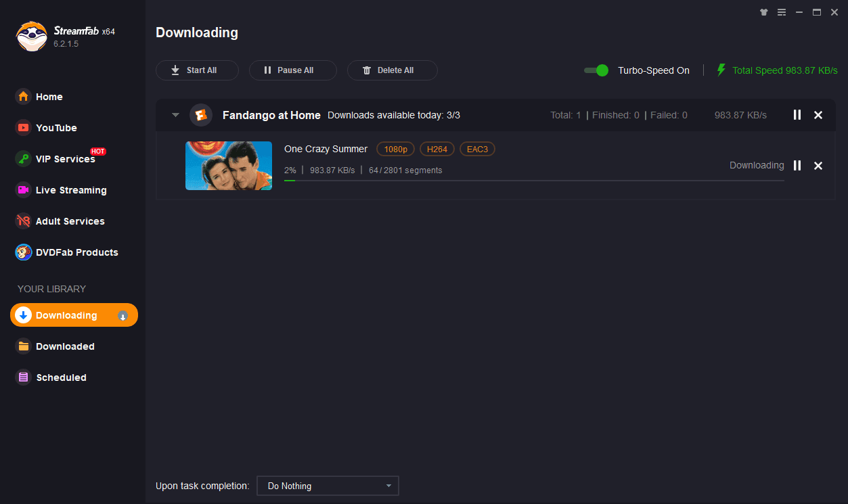Open the Downloaded library folder
This screenshot has height=504, width=848.
click(55, 346)
